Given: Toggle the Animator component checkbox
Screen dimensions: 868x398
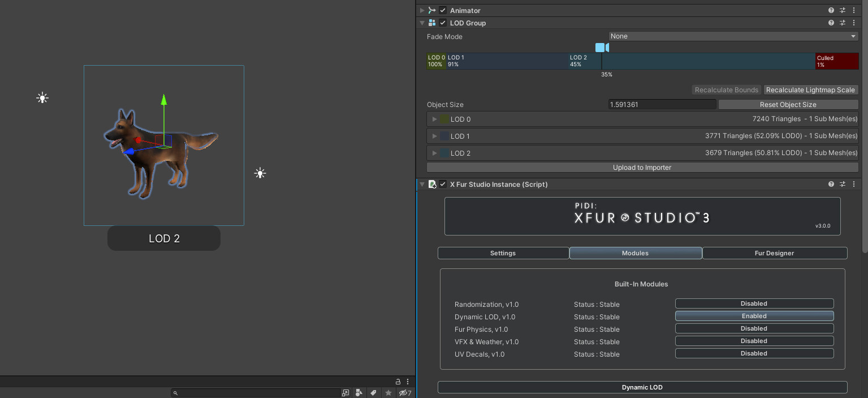Looking at the screenshot, I should coord(443,10).
